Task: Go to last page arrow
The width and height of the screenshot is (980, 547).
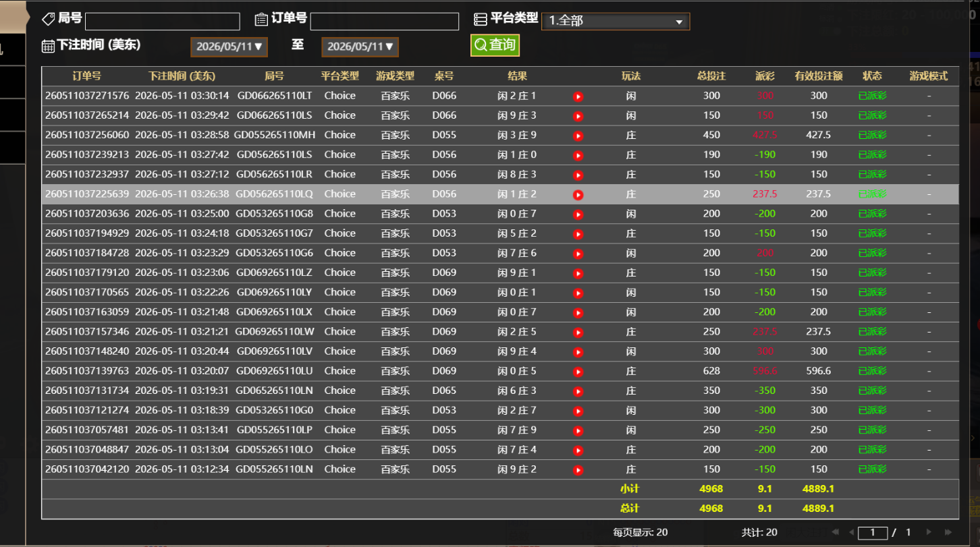Action: click(x=948, y=532)
